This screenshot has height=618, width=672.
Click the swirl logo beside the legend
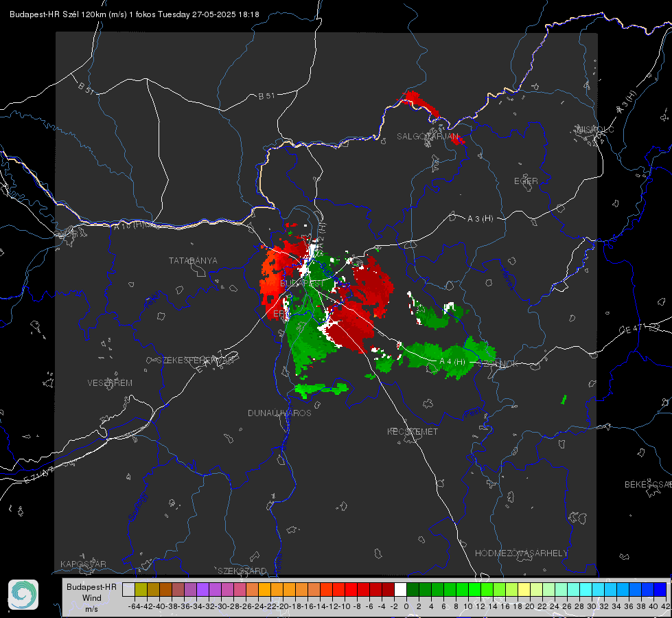pyautogui.click(x=23, y=595)
